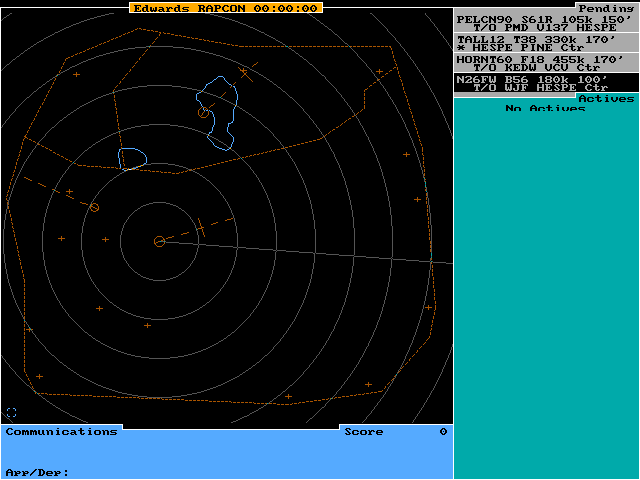Click the Actives list header
640x480 pixels.
click(606, 98)
